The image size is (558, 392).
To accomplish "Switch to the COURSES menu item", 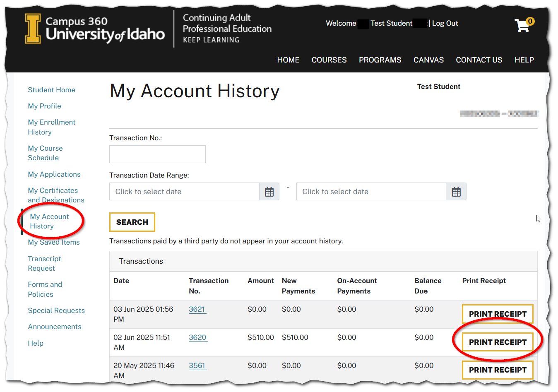I will click(x=329, y=60).
